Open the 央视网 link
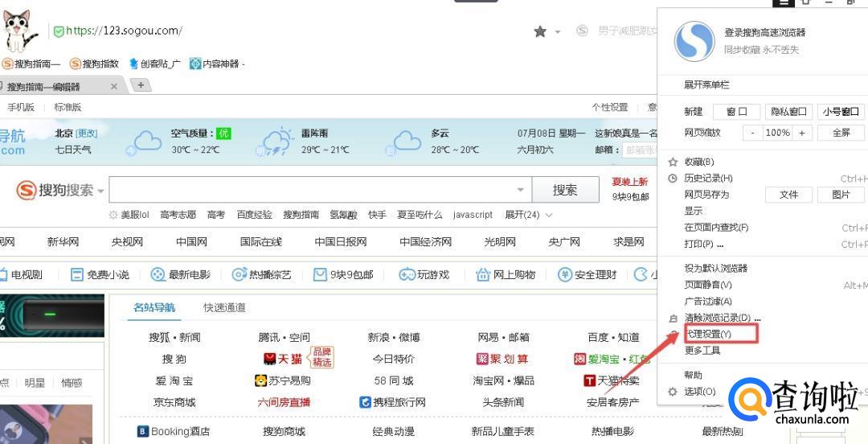 pyautogui.click(x=127, y=241)
